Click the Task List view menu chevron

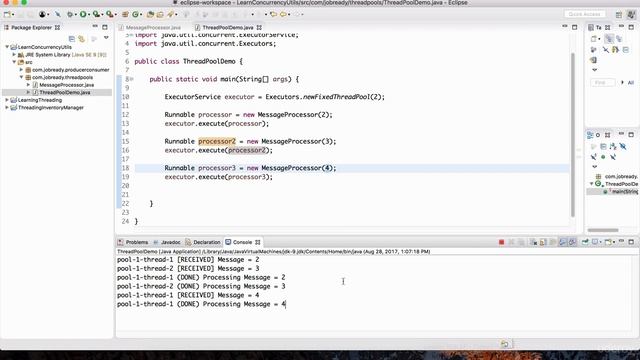click(595, 70)
